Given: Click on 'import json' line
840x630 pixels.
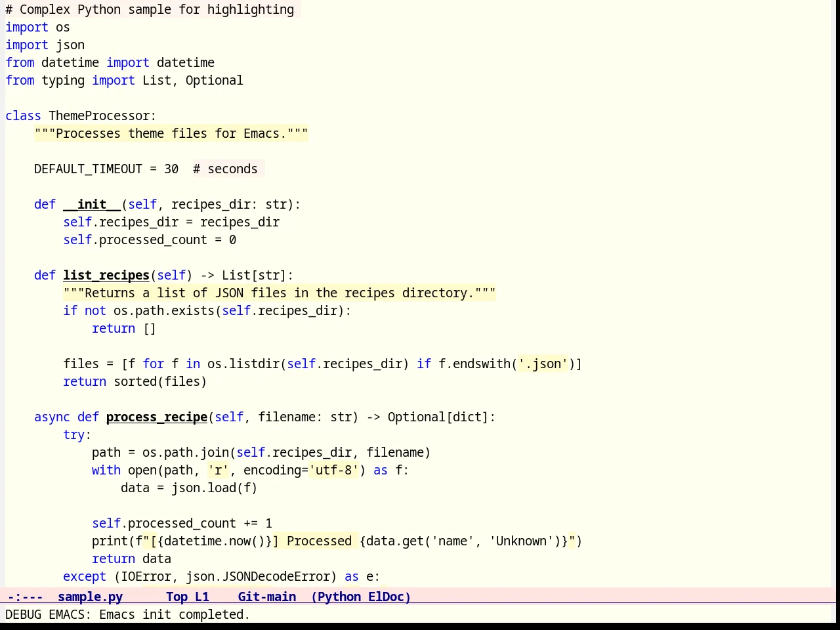Looking at the screenshot, I should pyautogui.click(x=45, y=45).
